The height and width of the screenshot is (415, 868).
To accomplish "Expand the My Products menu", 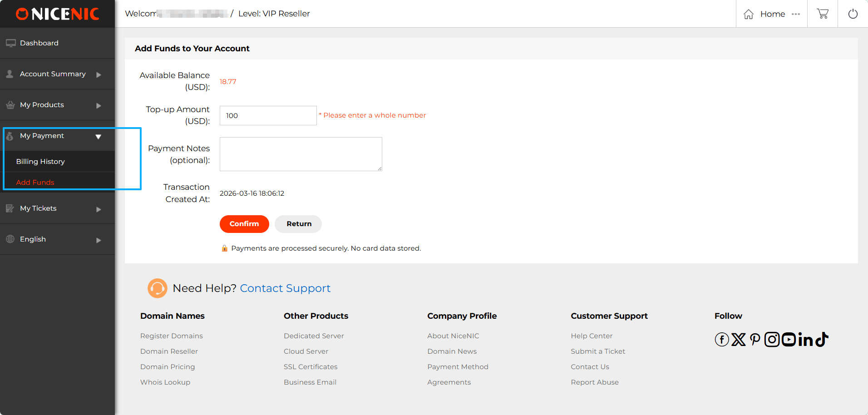I will point(53,105).
